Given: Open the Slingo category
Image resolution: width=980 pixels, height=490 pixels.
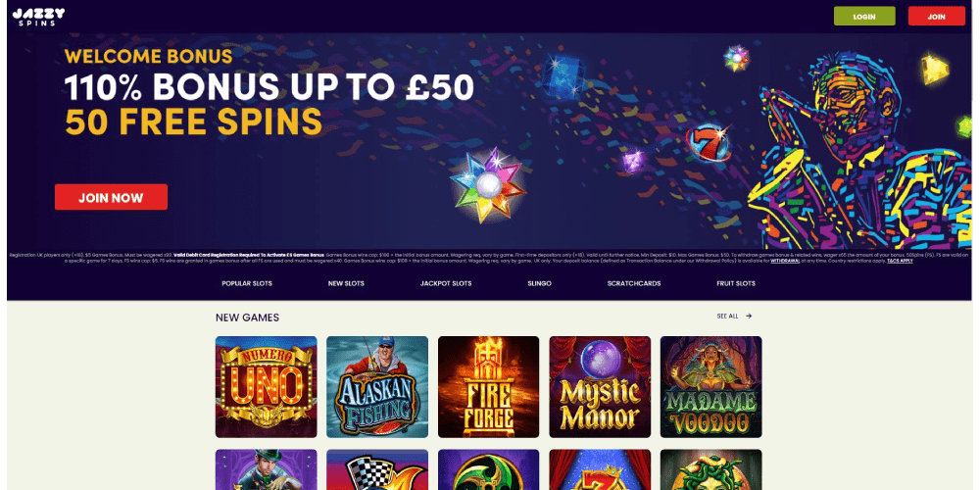Looking at the screenshot, I should [x=539, y=284].
